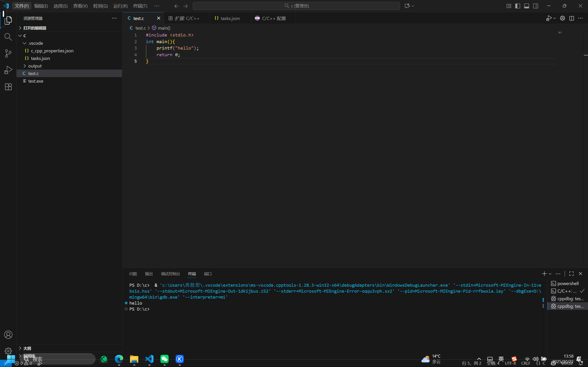The width and height of the screenshot is (588, 367).
Task: Switch to the tasks.json editor tab
Action: pos(230,18)
